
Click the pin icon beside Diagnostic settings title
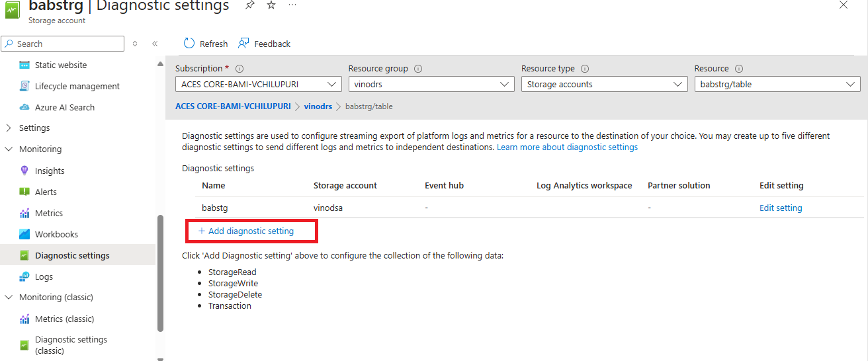249,5
